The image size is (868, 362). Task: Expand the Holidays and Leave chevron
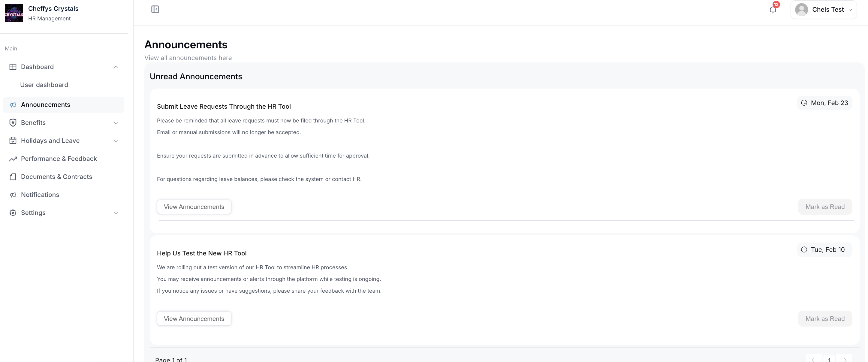[x=116, y=141]
